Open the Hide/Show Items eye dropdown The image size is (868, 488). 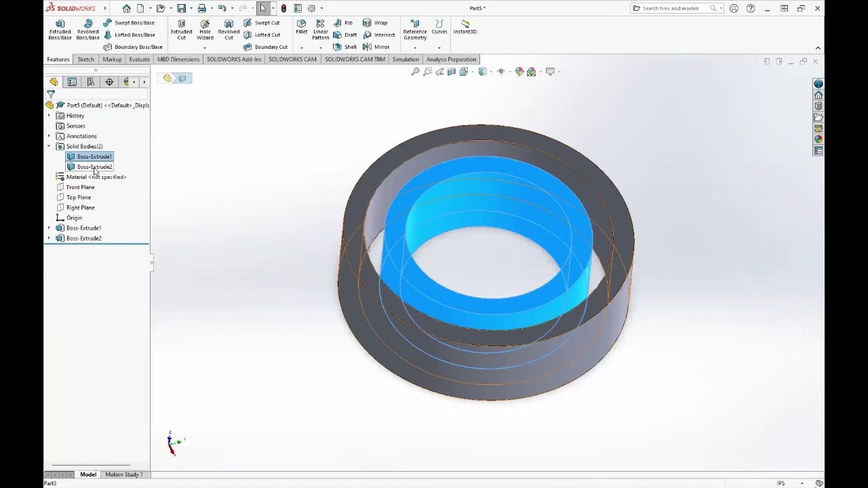pyautogui.click(x=500, y=71)
